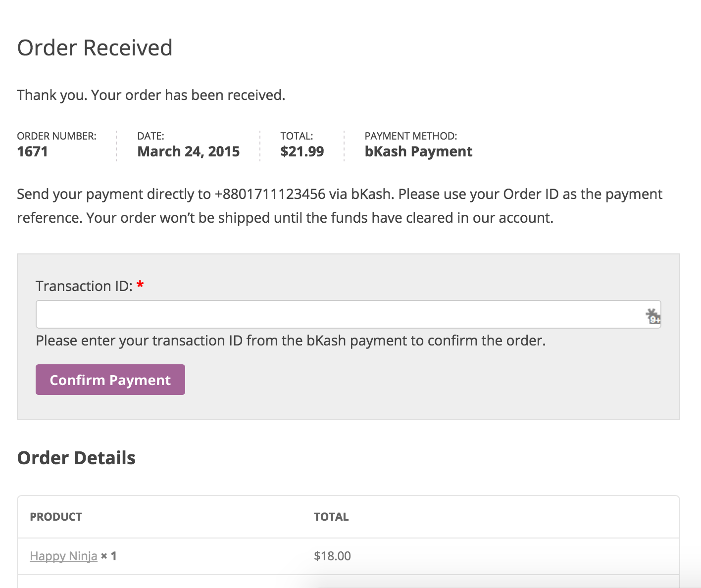701x588 pixels.
Task: Click the Order Details section heading
Action: 76,458
